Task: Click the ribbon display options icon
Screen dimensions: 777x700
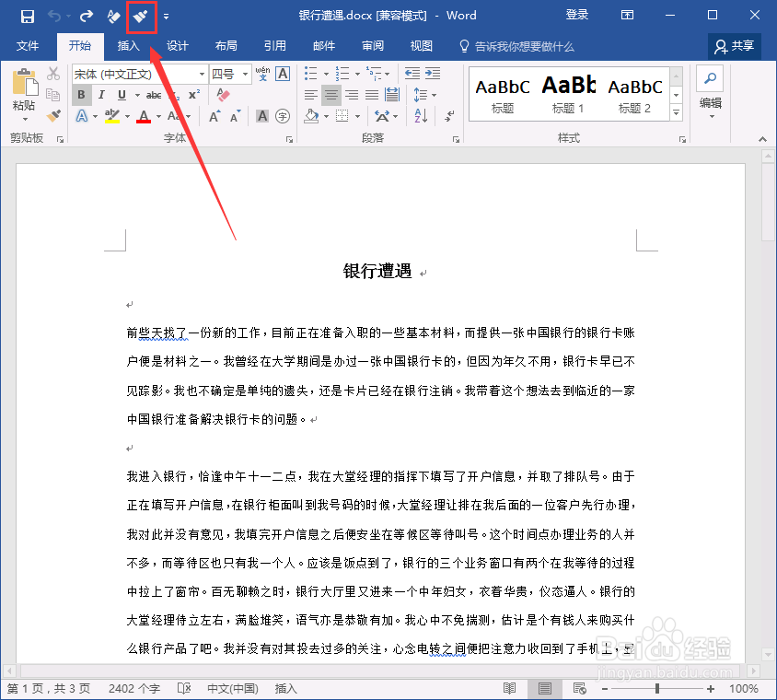Action: [627, 16]
